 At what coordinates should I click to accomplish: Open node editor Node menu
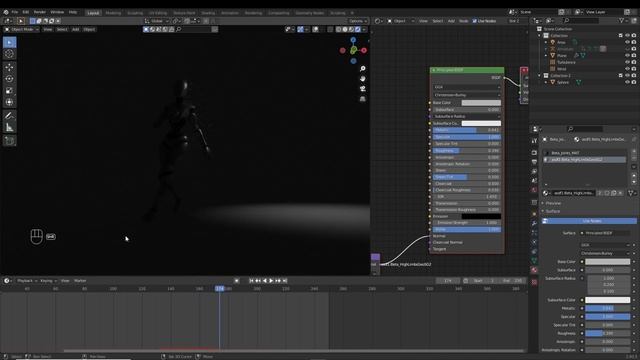pos(463,21)
